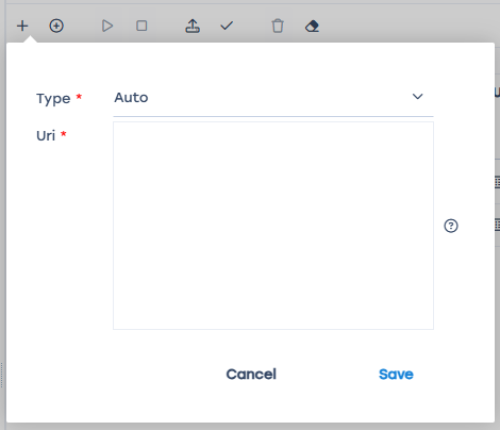Open the Type dropdown showing Auto
The width and height of the screenshot is (500, 430).
click(x=273, y=98)
